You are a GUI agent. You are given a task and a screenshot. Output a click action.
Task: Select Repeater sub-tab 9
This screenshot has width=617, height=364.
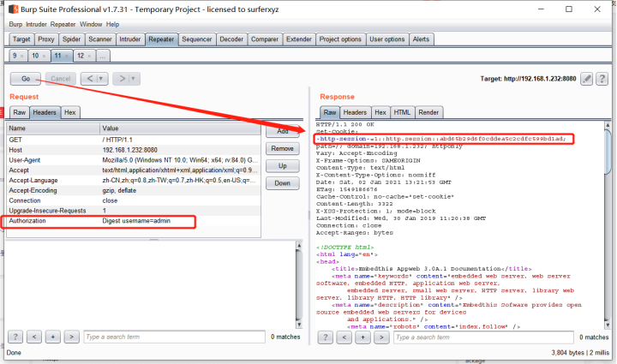pos(15,56)
